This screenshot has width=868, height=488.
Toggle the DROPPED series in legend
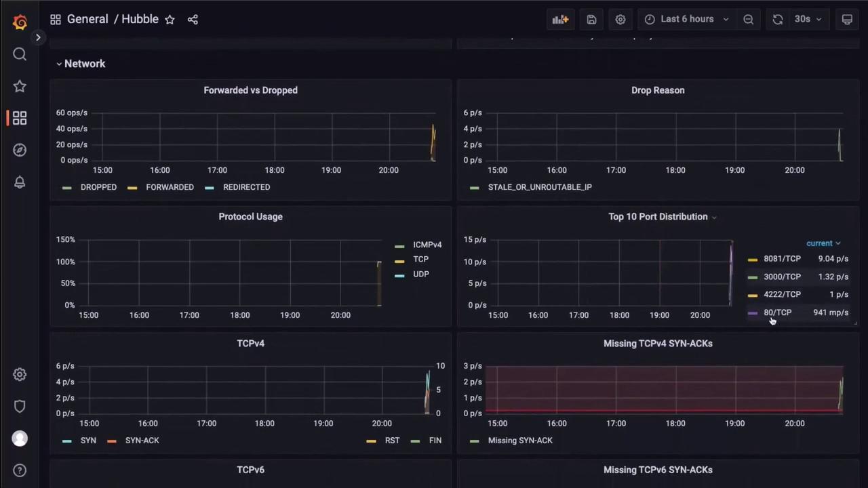(x=98, y=187)
